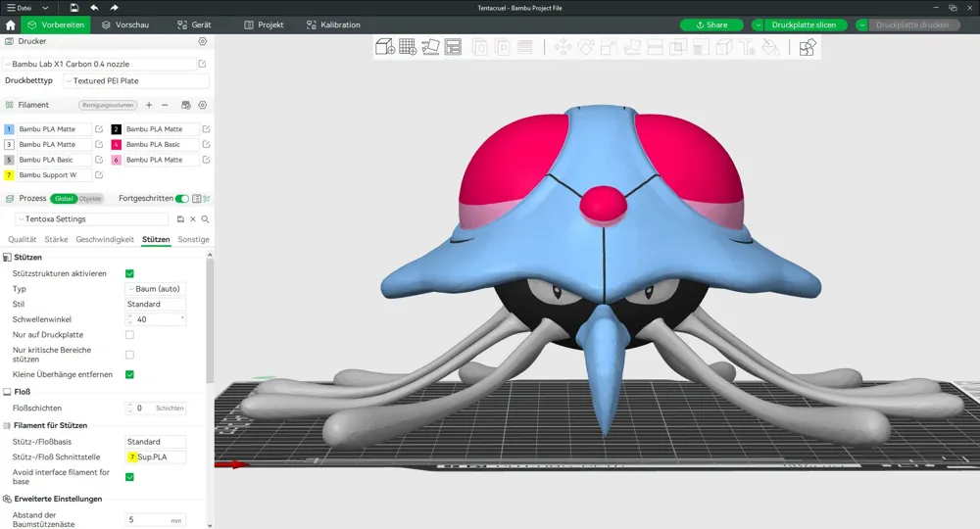Image resolution: width=980 pixels, height=529 pixels.
Task: Switch Prozess to Global mode
Action: point(64,199)
